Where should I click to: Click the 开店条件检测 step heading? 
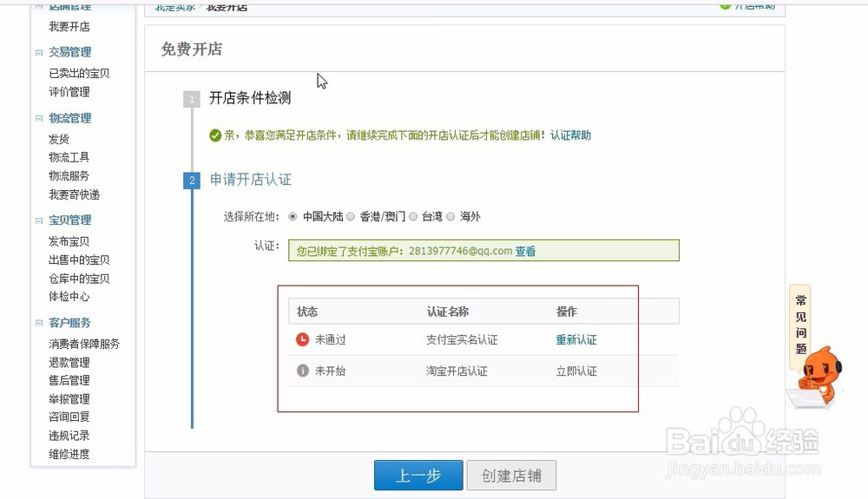250,98
